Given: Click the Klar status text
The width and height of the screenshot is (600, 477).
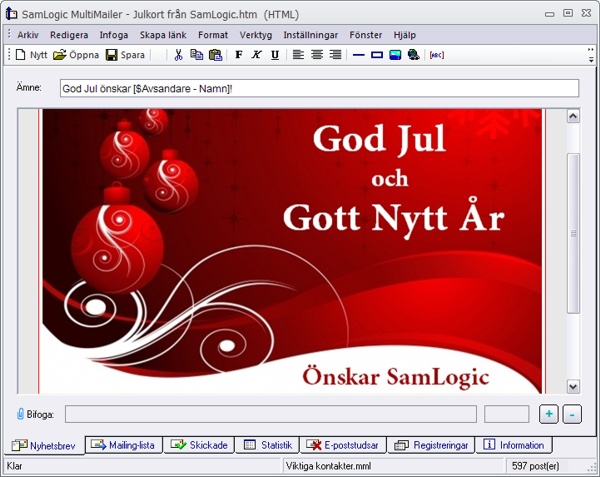Looking at the screenshot, I should pos(15,466).
